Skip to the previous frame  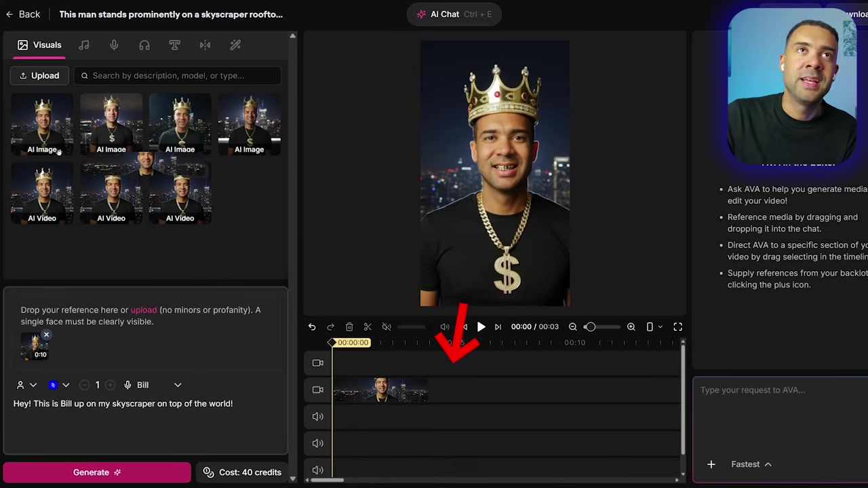coord(465,327)
